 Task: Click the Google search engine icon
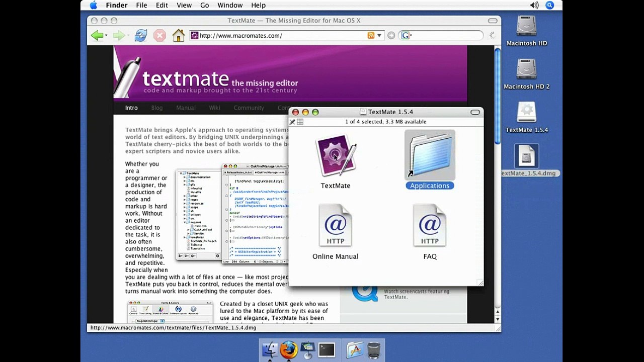tap(405, 36)
